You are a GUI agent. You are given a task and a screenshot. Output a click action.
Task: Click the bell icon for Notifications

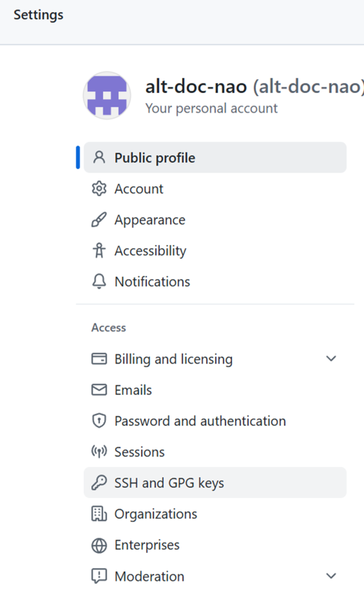99,282
